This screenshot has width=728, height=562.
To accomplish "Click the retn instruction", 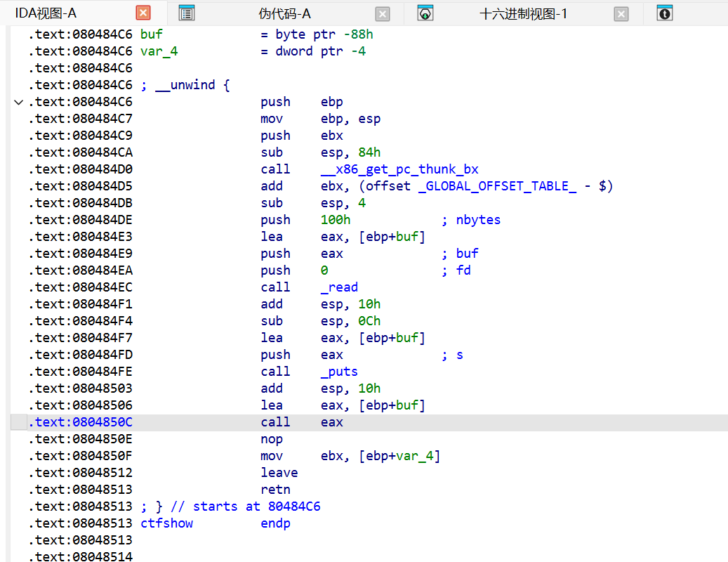I will 275,490.
